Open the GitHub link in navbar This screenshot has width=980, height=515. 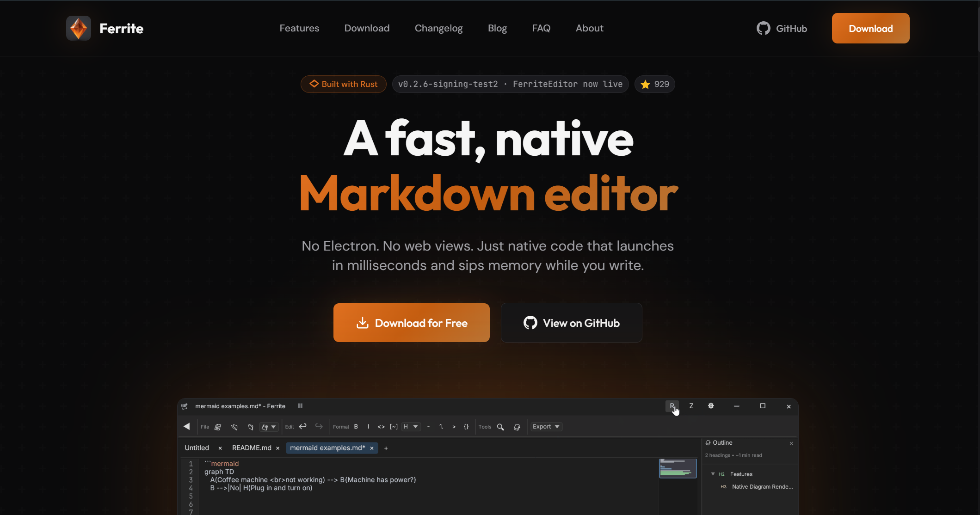[782, 28]
